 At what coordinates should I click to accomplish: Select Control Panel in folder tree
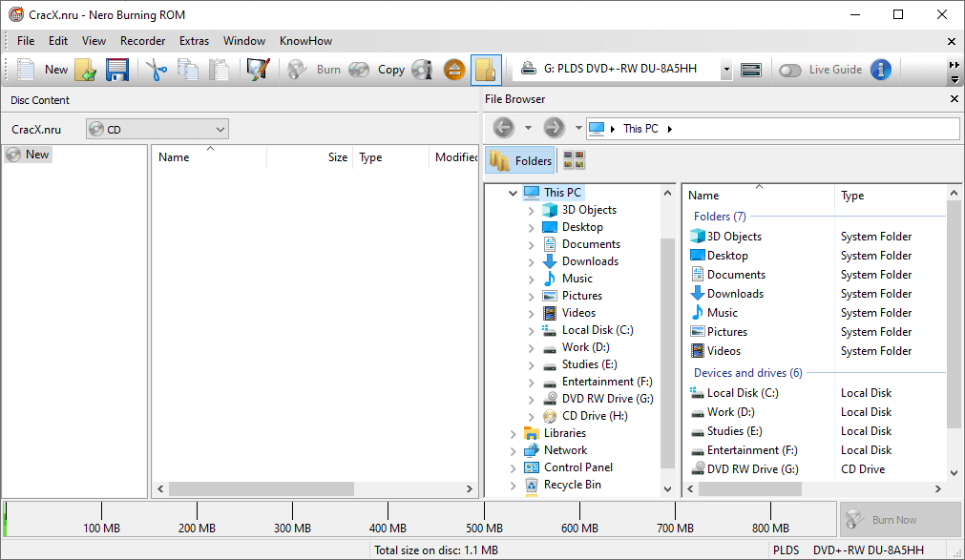click(x=577, y=467)
